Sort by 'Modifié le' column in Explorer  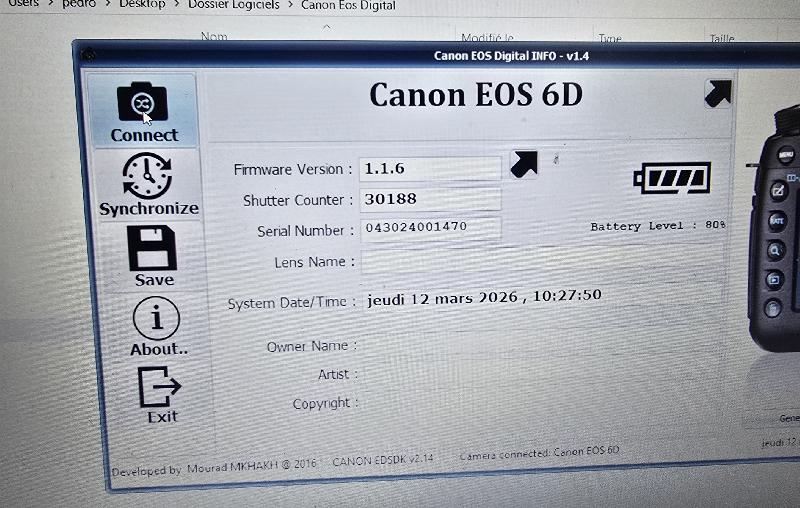pyautogui.click(x=487, y=37)
